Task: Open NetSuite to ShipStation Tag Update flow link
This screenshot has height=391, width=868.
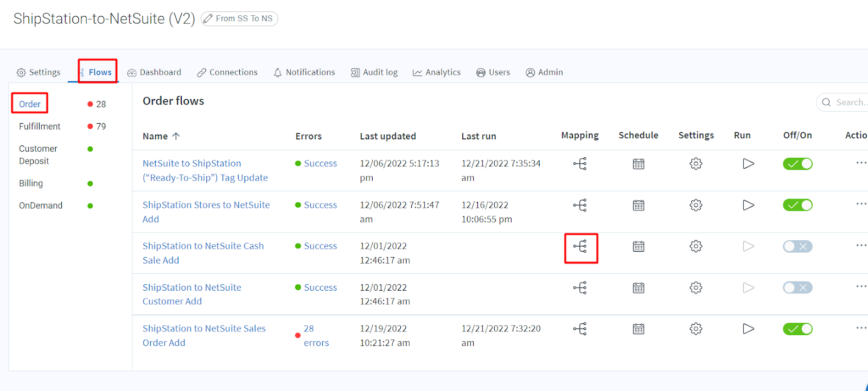Action: [205, 170]
